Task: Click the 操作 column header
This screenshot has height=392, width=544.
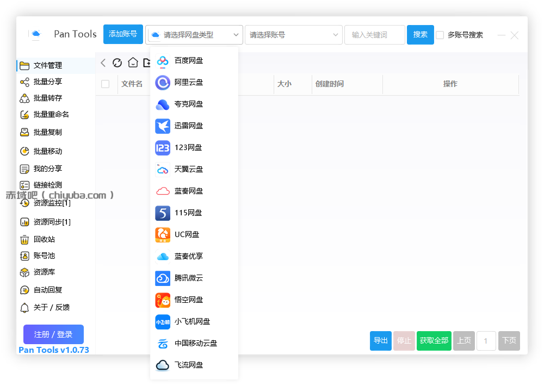Action: (450, 84)
